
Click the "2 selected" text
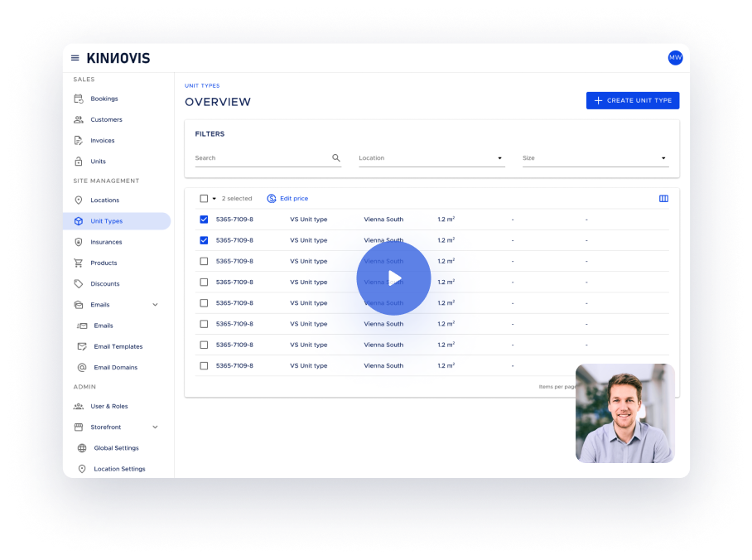click(237, 199)
